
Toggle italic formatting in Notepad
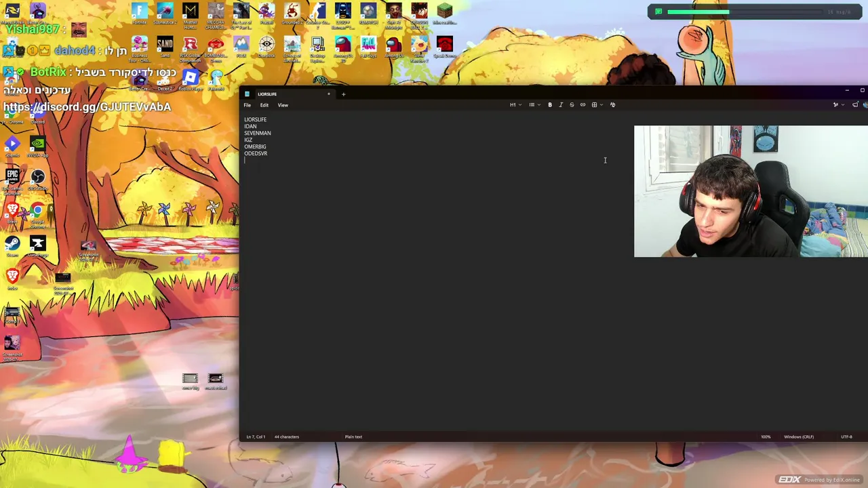561,105
